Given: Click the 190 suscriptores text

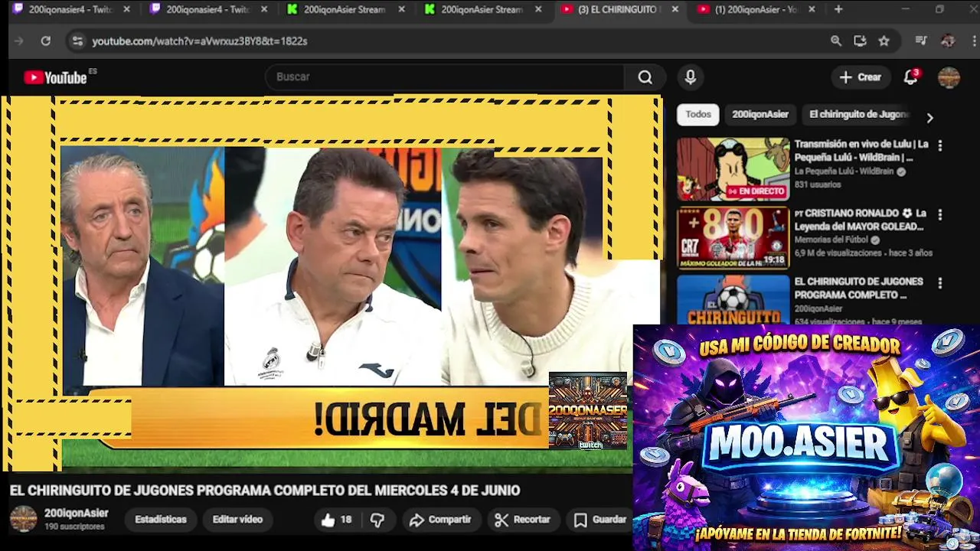Looking at the screenshot, I should click(x=74, y=527).
